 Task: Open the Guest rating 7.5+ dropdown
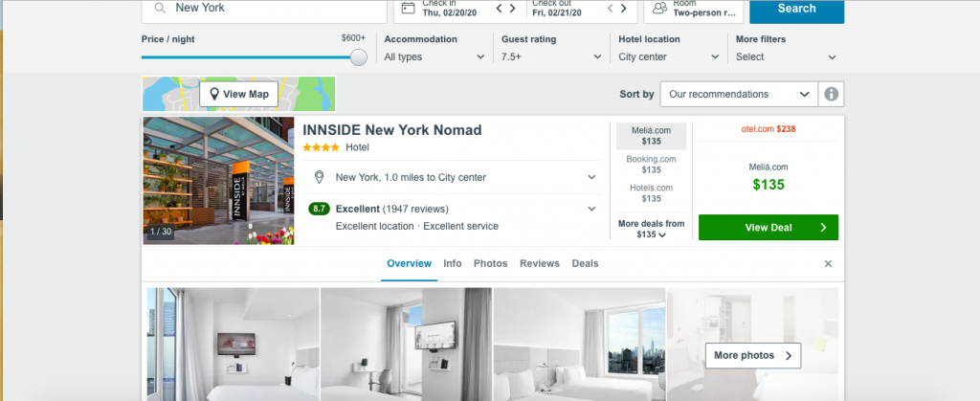coord(552,56)
